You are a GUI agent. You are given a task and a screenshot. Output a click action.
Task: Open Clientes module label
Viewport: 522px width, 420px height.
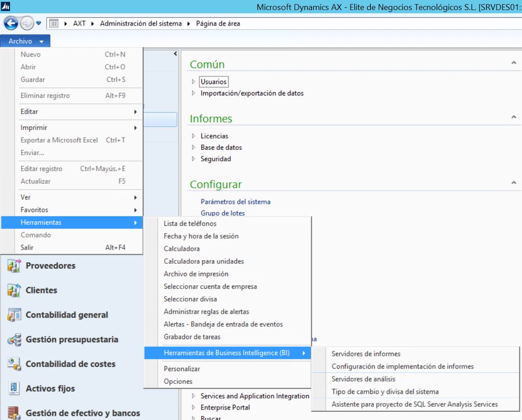pos(41,290)
